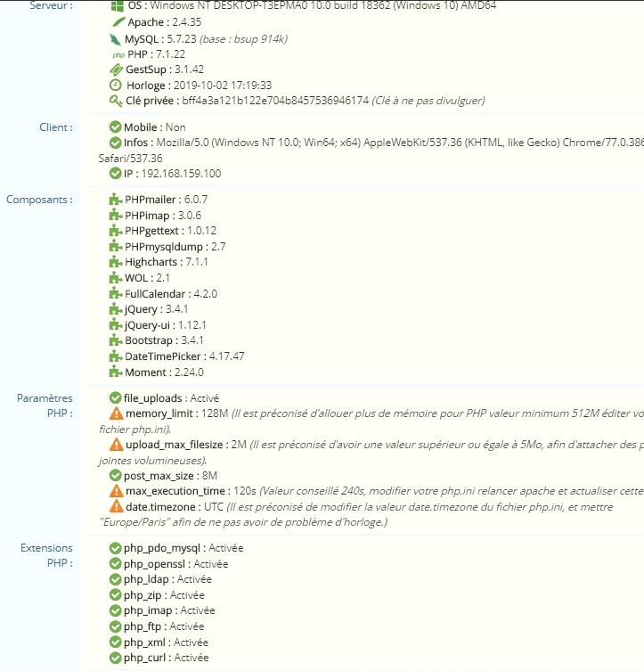Click the green check beside file_uploads
This screenshot has width=644, height=671.
[x=115, y=398]
